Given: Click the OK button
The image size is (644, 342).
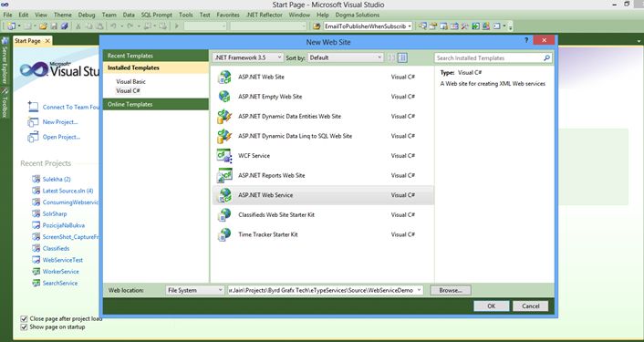Looking at the screenshot, I should 492,306.
